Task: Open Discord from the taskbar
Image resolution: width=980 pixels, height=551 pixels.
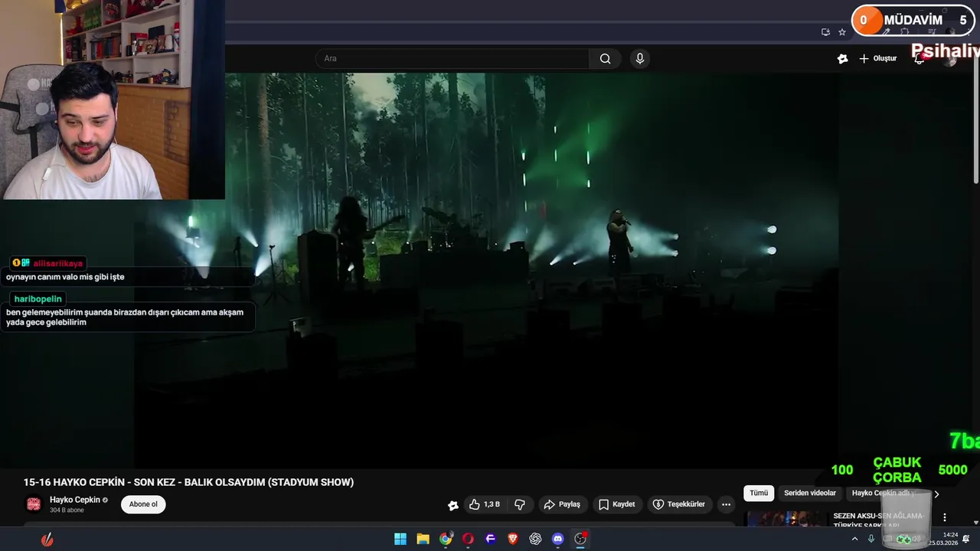Action: 558,539
